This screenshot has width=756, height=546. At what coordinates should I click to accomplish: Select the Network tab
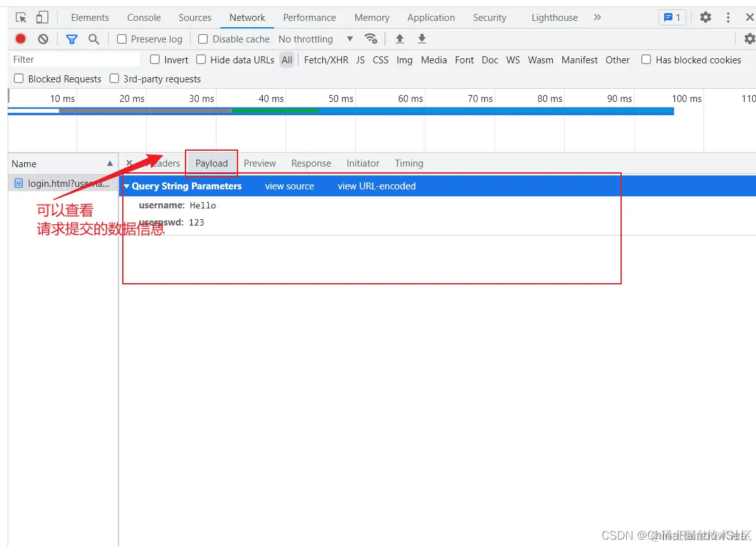pos(247,18)
